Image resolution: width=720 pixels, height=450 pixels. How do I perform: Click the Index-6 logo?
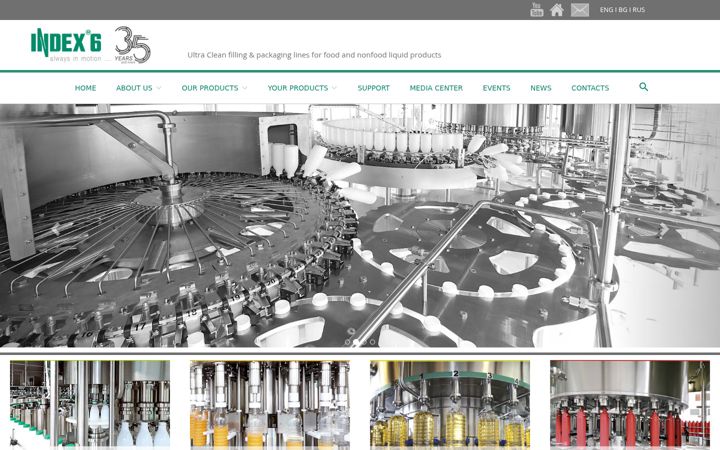(x=66, y=45)
